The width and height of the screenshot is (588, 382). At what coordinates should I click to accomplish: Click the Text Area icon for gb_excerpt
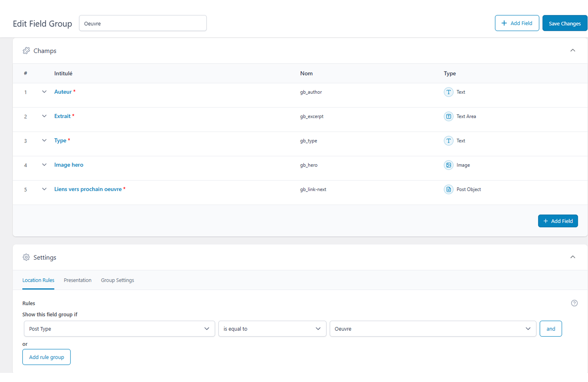448,116
